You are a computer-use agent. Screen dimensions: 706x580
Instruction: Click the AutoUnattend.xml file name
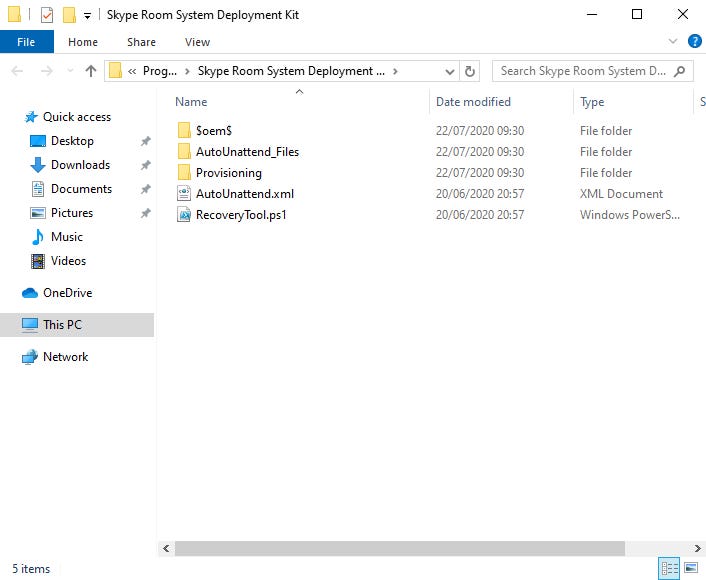coord(245,194)
